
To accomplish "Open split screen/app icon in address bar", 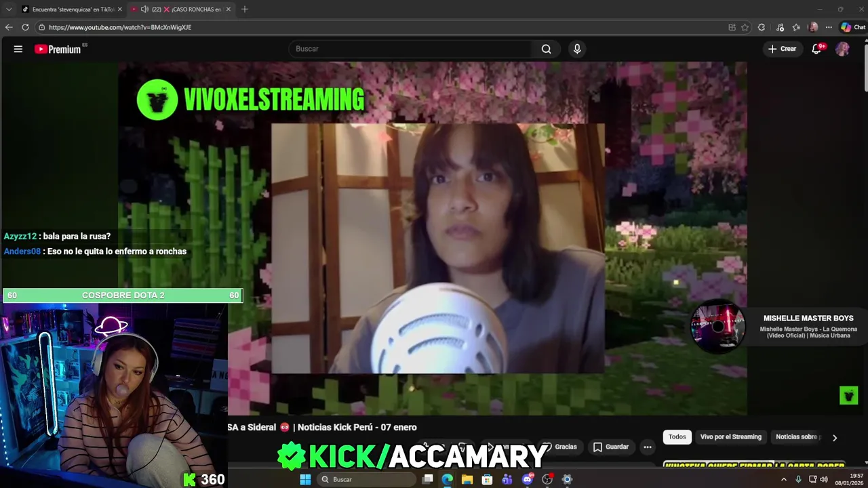I will 732,27.
